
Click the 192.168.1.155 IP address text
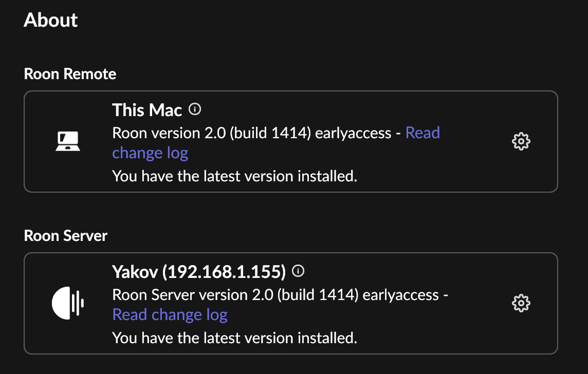click(x=224, y=272)
